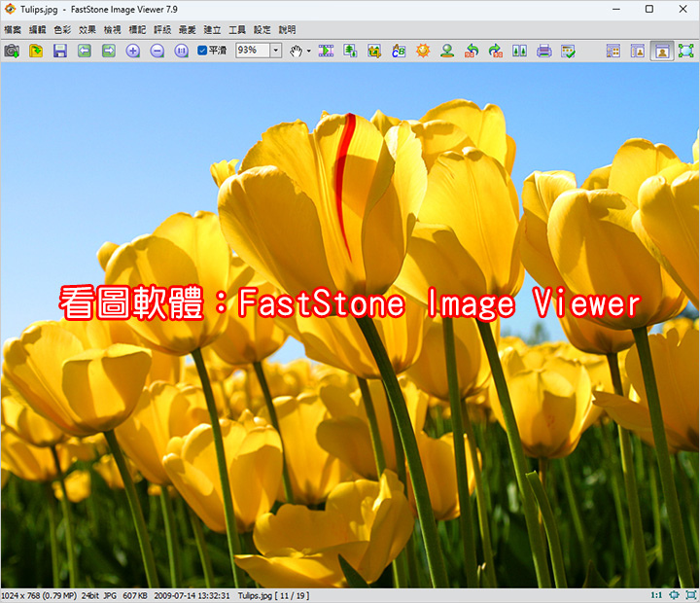
Task: Click the 1024 x 768 (0.79 MP) status text
Action: tap(39, 595)
